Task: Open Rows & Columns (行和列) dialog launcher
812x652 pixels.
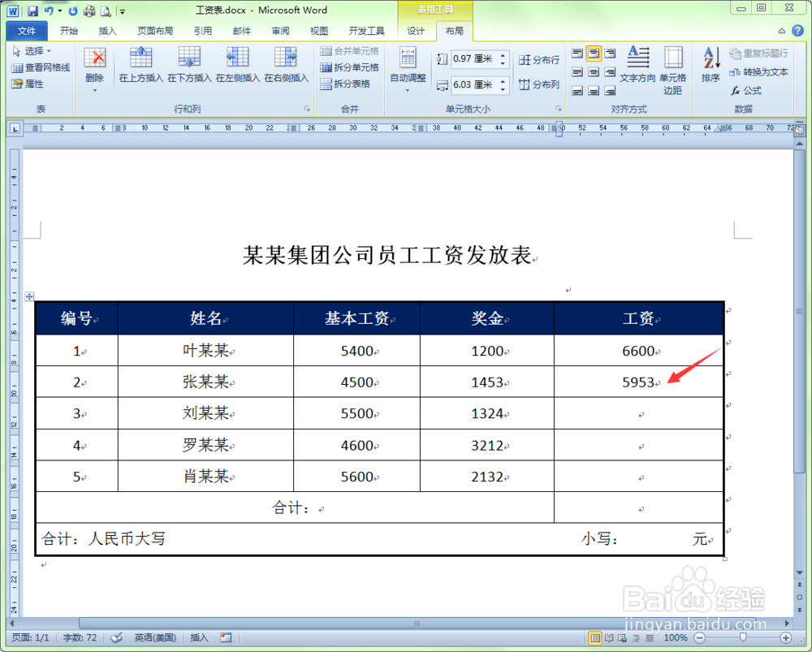Action: [307, 109]
